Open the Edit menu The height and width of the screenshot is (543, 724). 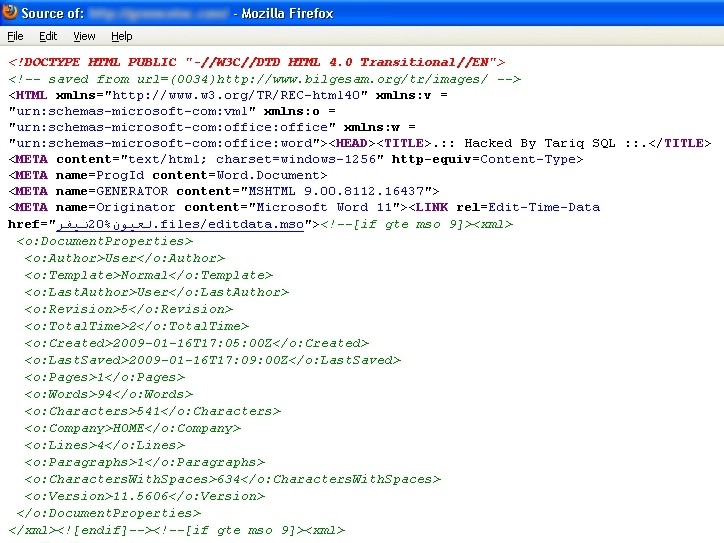[x=48, y=36]
